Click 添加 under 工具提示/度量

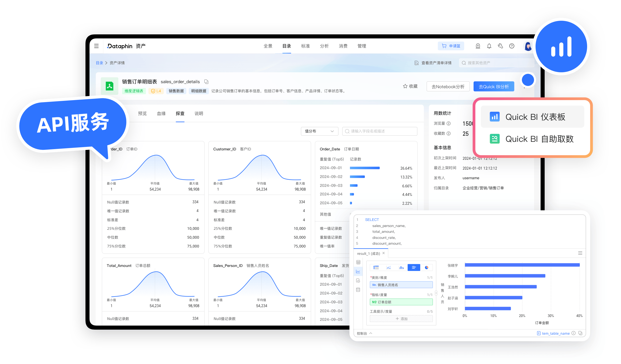pos(401,319)
